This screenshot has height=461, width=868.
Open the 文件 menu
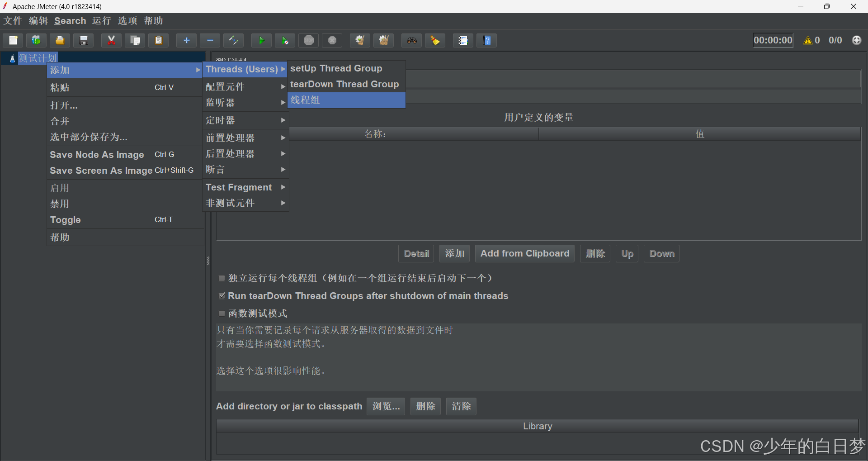(x=13, y=21)
